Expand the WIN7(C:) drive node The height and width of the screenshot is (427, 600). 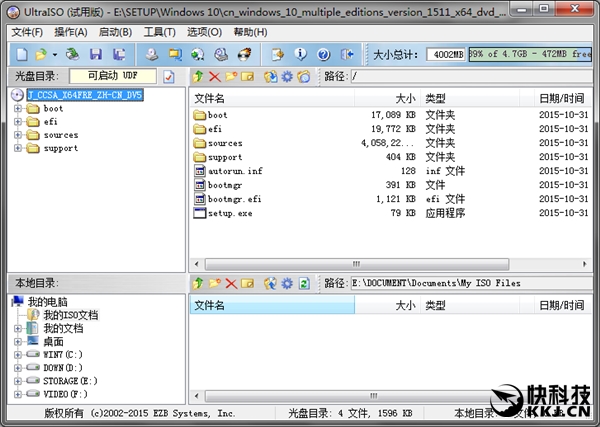pos(18,354)
